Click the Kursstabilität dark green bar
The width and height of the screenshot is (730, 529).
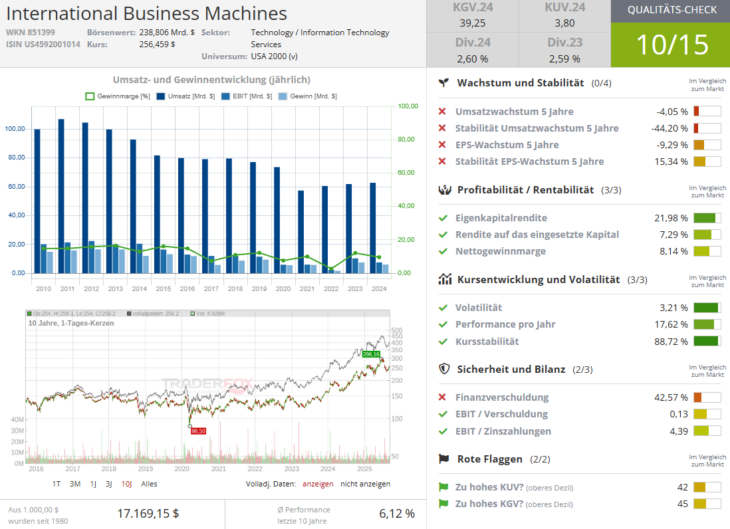[706, 341]
